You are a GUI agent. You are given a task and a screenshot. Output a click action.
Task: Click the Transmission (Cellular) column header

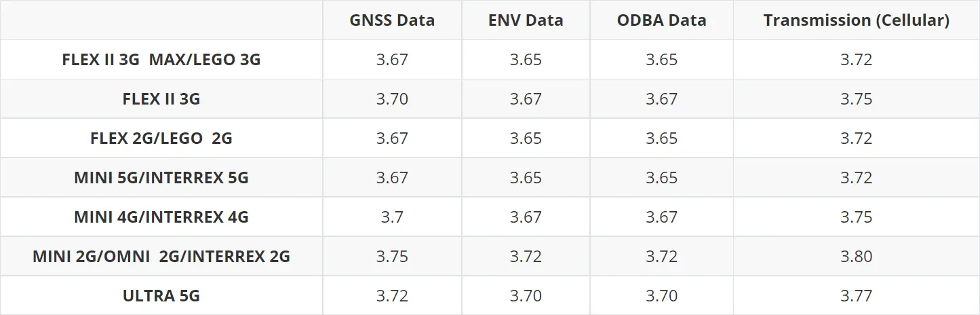coord(856,20)
